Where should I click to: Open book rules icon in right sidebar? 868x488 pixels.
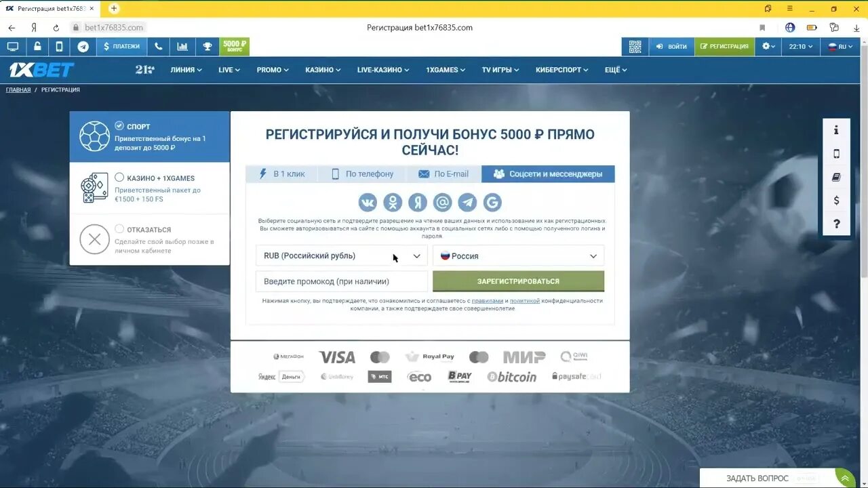click(x=836, y=178)
